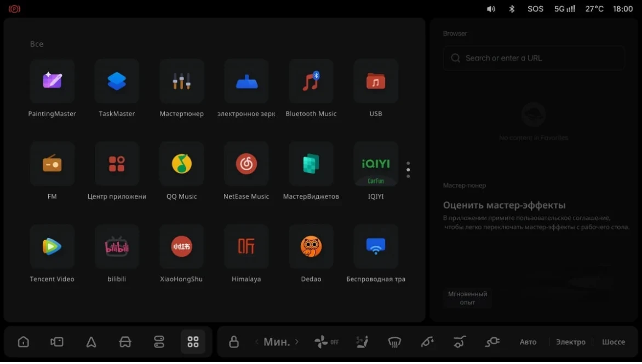Click the volume speaker status icon
Viewport: 642px width, 364px height.
491,9
